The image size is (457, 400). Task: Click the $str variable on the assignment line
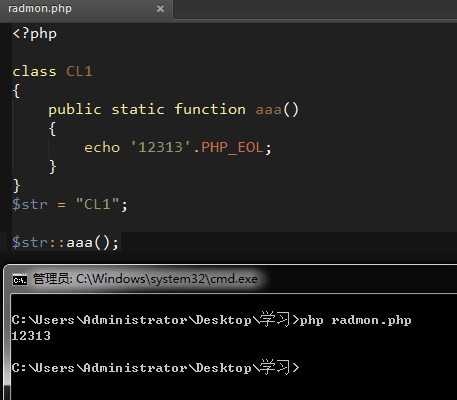30,204
